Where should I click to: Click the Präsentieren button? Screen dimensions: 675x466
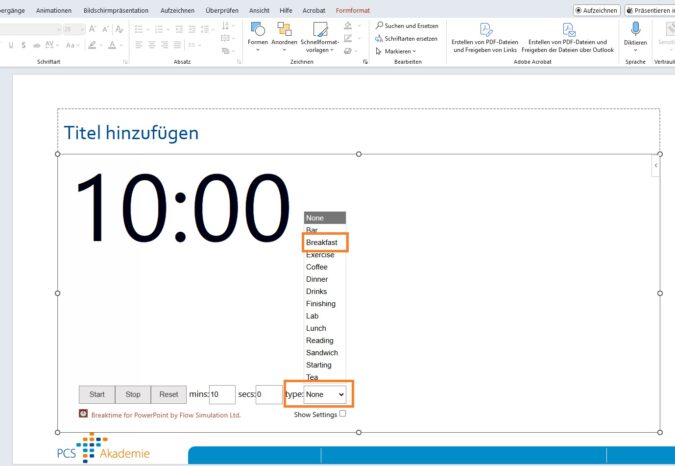[650, 10]
